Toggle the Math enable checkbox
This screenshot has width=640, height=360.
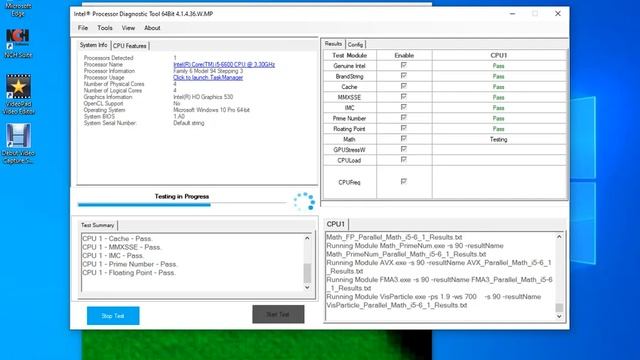[404, 139]
